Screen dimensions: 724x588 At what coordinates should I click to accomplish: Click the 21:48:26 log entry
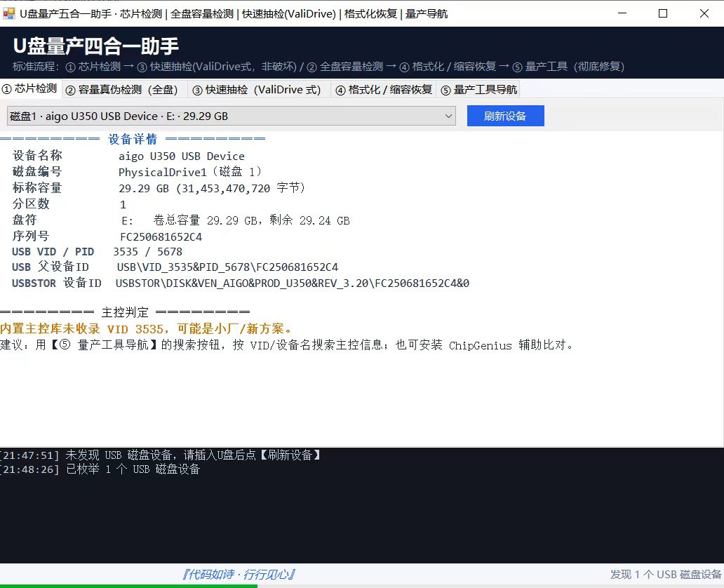[x=100, y=469]
